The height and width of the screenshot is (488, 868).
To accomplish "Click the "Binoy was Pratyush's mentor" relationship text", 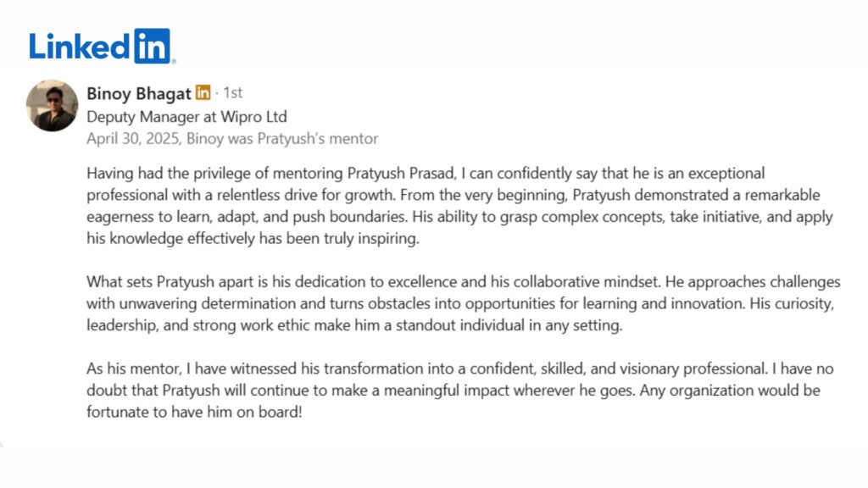I will click(x=283, y=138).
